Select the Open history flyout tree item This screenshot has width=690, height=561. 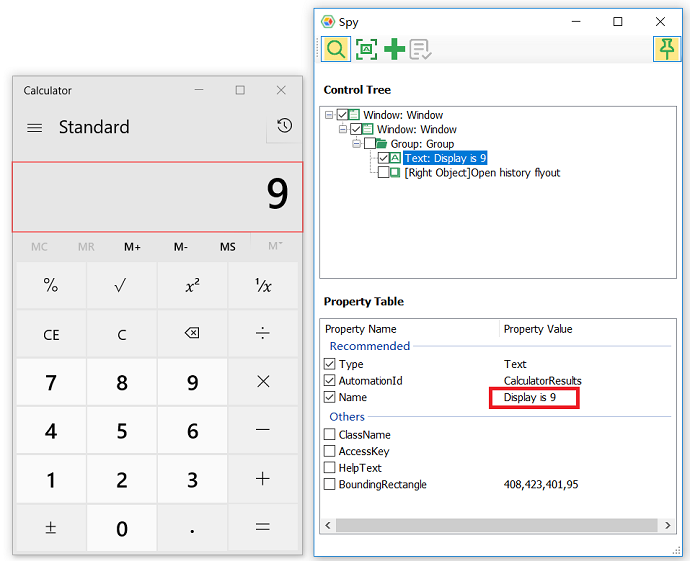[482, 172]
